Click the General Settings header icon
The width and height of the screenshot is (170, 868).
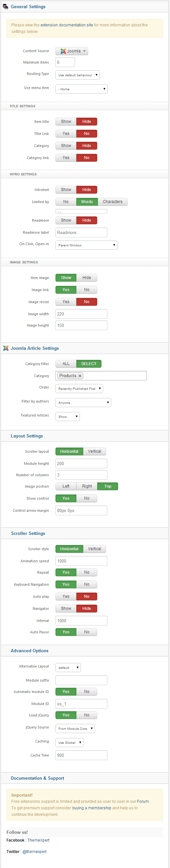coord(6,7)
